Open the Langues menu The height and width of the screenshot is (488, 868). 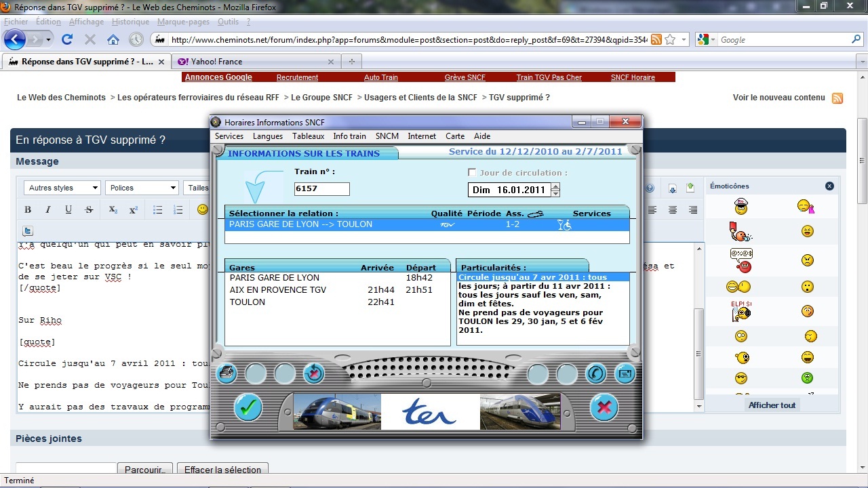click(268, 136)
